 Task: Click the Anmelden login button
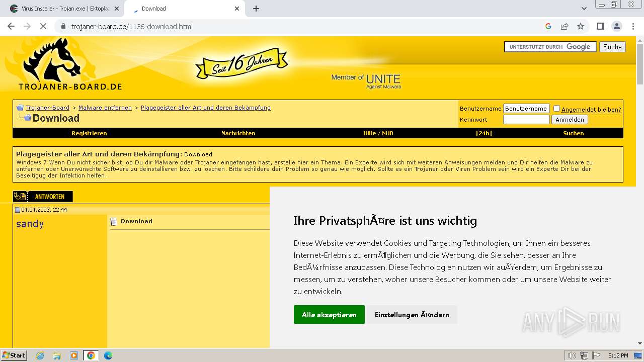pyautogui.click(x=570, y=120)
